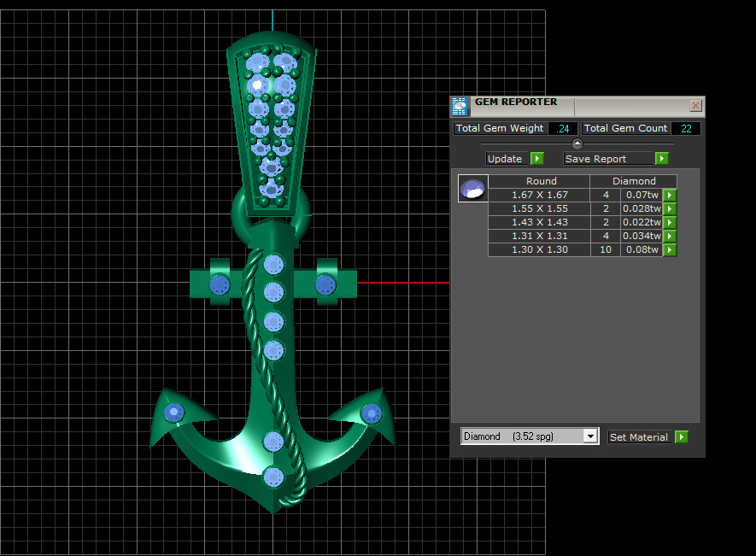Click the 0.022tw weight cell
Screen dimensions: 756x556
(642, 222)
